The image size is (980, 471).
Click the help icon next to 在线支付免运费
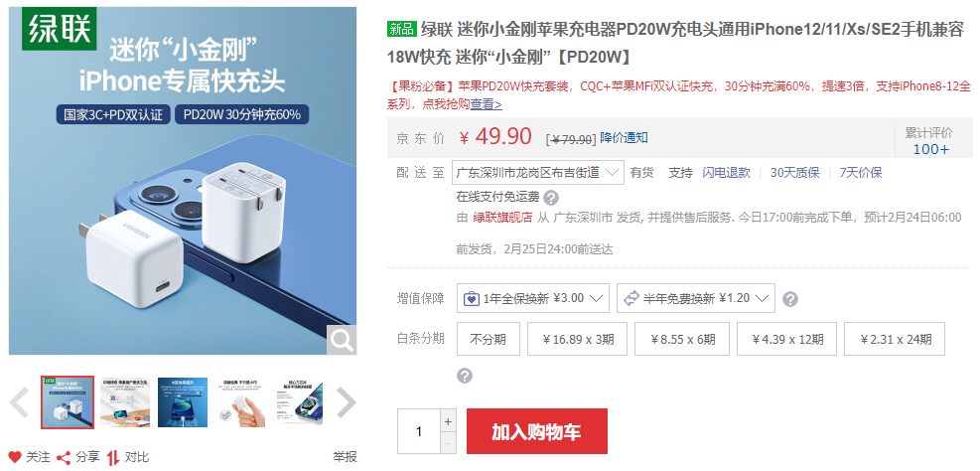[x=551, y=199]
